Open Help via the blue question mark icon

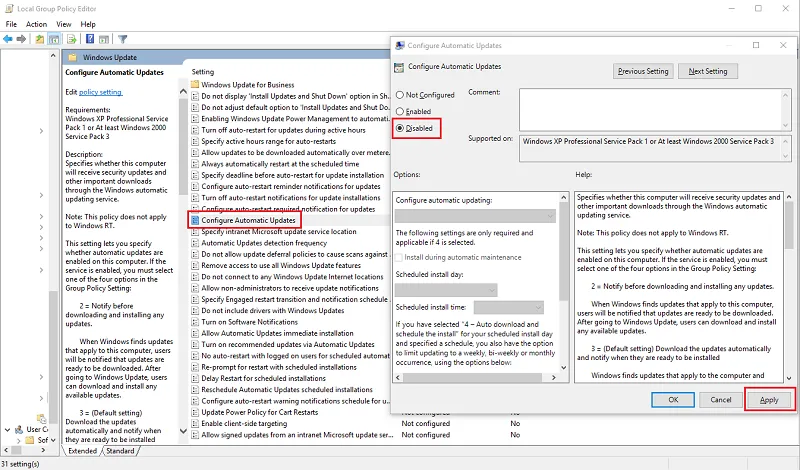90,39
